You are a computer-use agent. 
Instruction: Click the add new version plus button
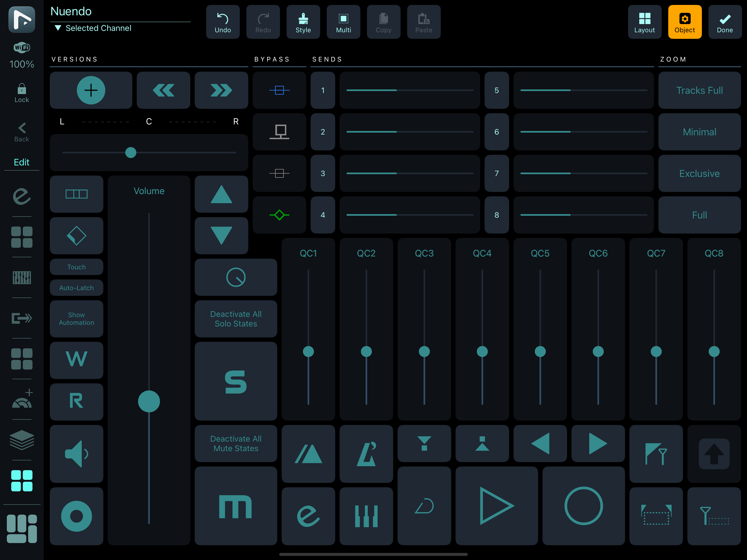pos(91,90)
